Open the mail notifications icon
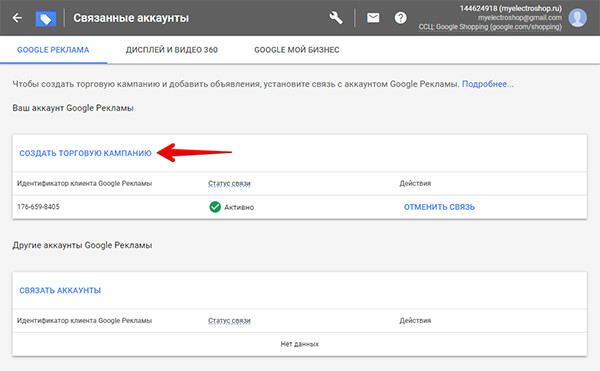Viewport: 600px width, 371px height. (x=373, y=18)
